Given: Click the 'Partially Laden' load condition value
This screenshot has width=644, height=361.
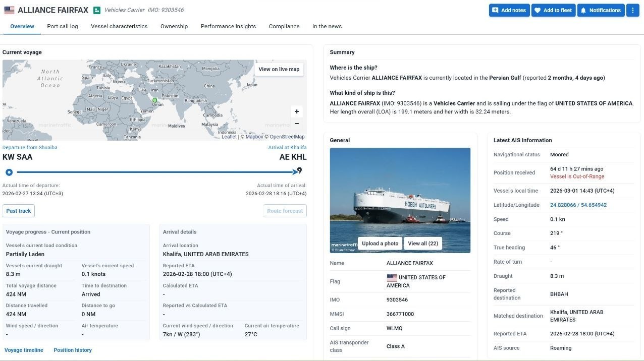Looking at the screenshot, I should 25,254.
